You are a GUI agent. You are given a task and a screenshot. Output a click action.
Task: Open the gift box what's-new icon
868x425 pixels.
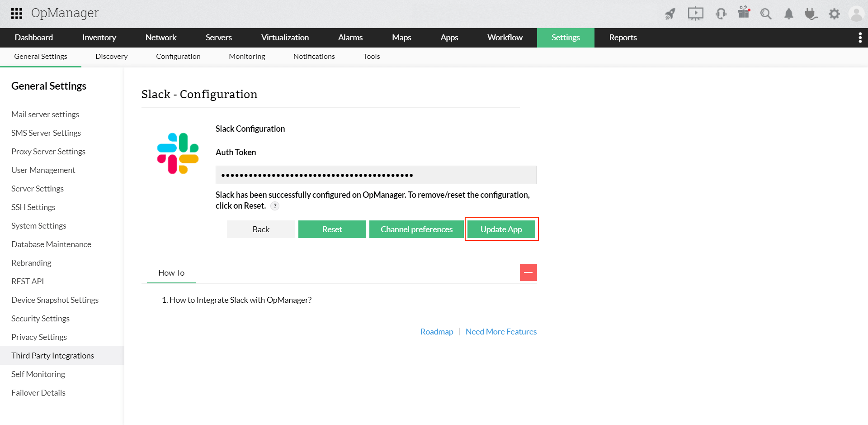(x=744, y=12)
